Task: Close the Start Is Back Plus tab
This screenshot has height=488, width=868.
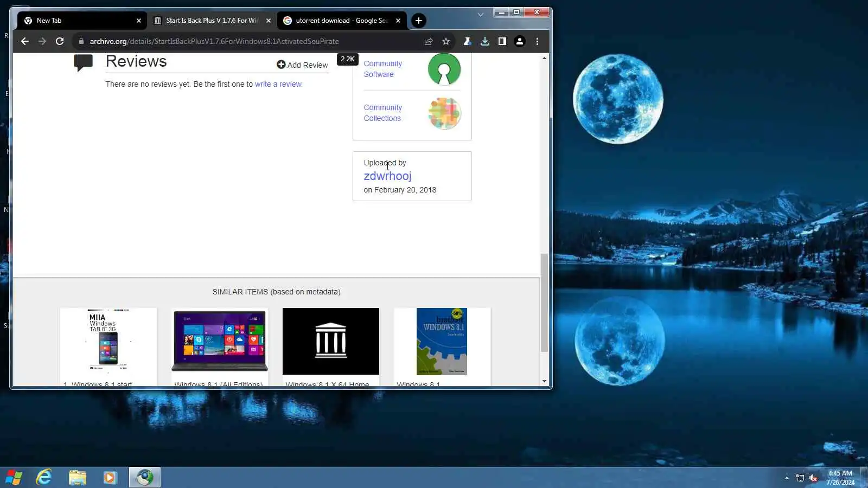Action: click(x=269, y=21)
